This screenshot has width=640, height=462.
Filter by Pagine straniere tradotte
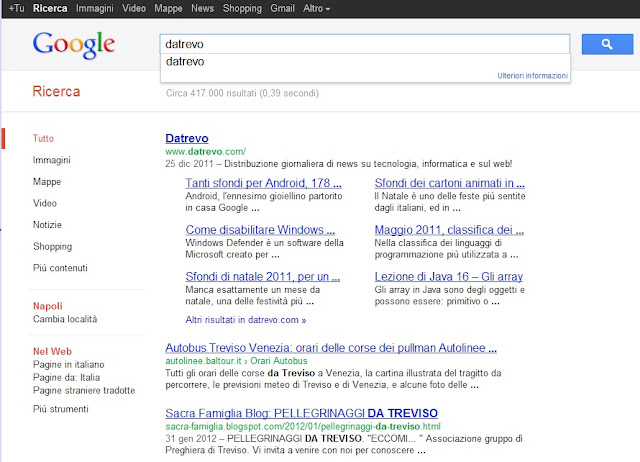(84, 391)
